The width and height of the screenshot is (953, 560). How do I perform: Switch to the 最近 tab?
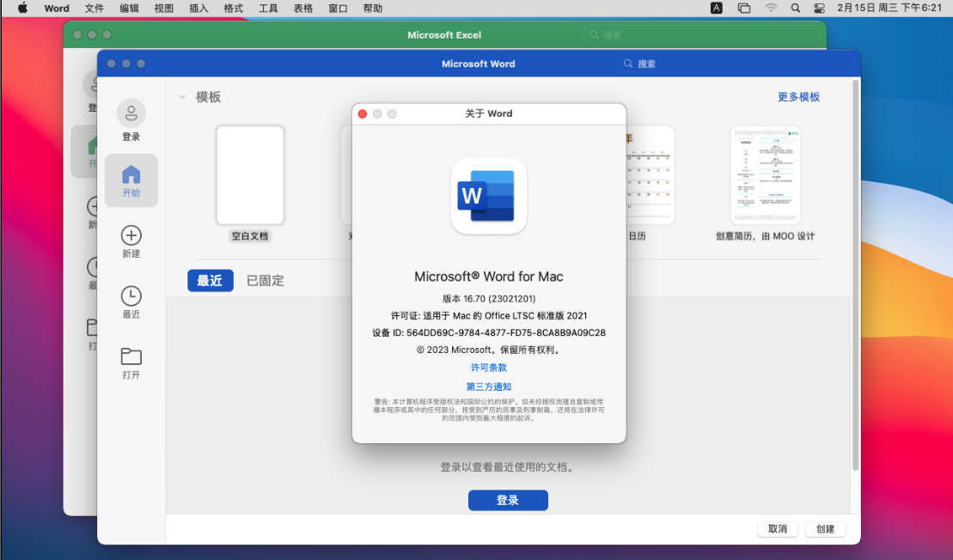[211, 281]
